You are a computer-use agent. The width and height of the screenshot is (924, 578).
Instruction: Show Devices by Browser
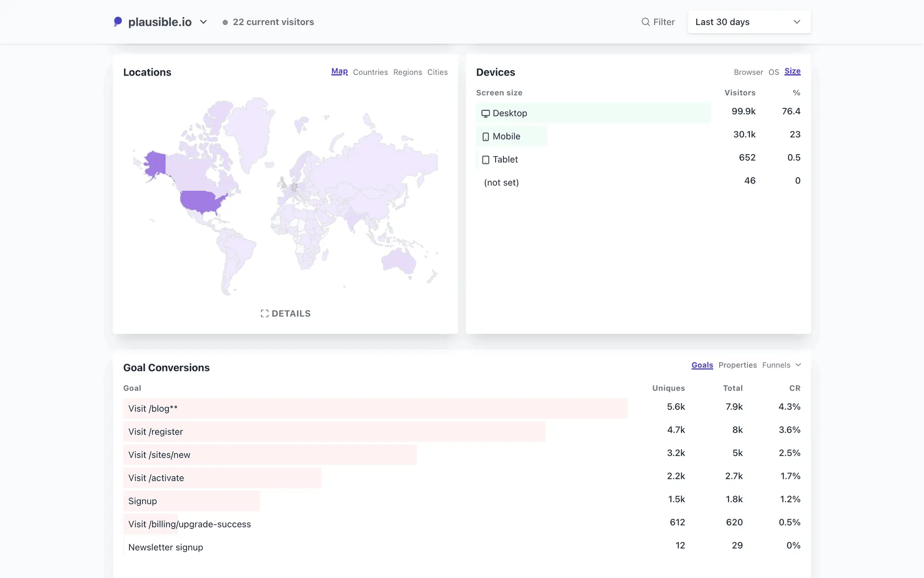(x=748, y=72)
